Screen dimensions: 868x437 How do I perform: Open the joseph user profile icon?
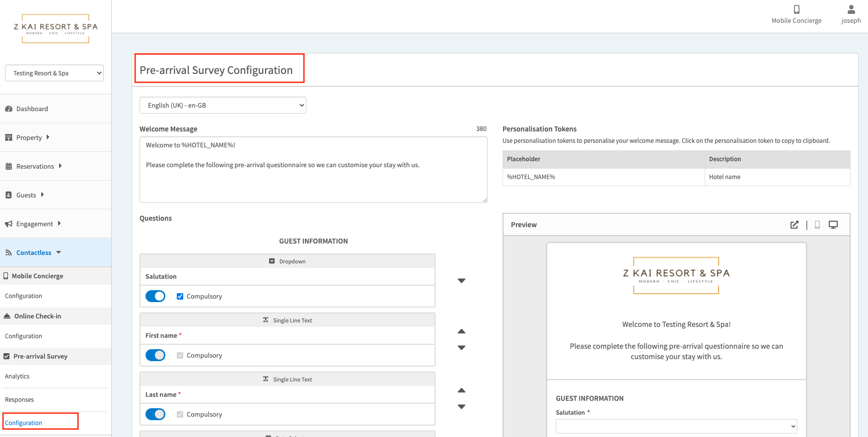tap(851, 10)
